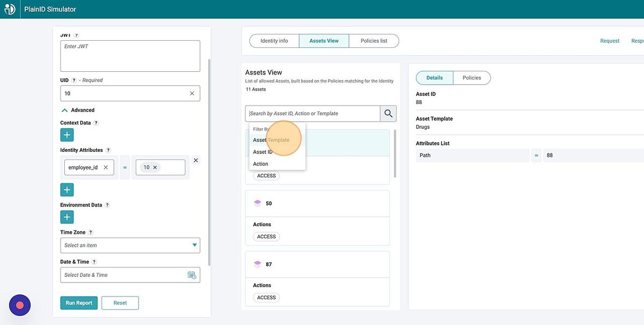
Task: Open help icon beside Date & Time
Action: pyautogui.click(x=94, y=262)
